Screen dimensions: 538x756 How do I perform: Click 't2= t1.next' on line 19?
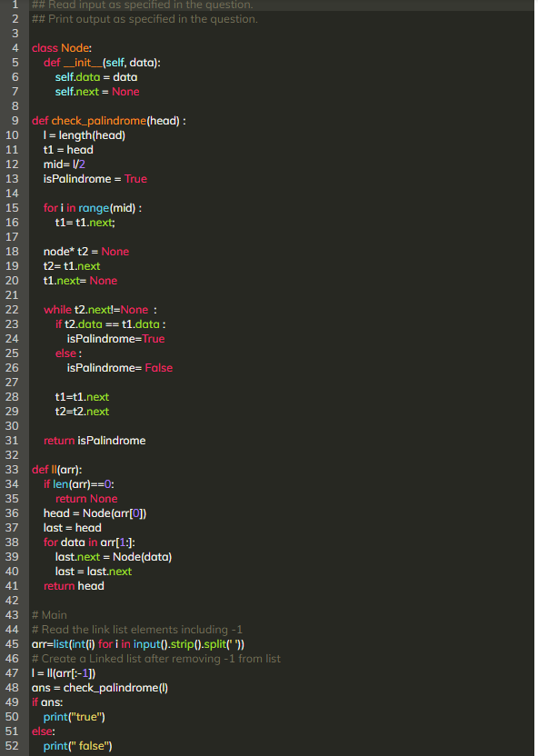click(x=72, y=266)
